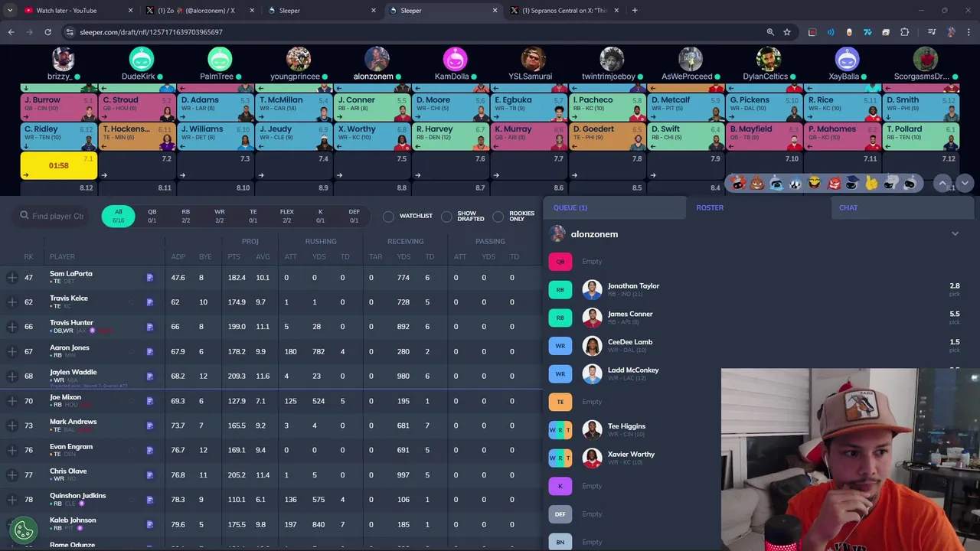Screen dimensions: 980x551
Task: Expand the alonzonem roster dropdown chevron
Action: pyautogui.click(x=955, y=234)
